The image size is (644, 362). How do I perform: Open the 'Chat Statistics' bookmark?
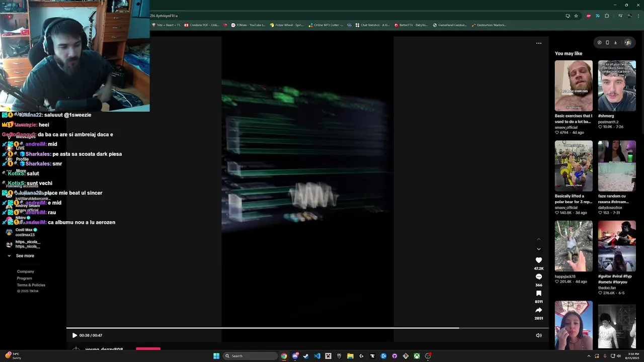click(x=372, y=25)
